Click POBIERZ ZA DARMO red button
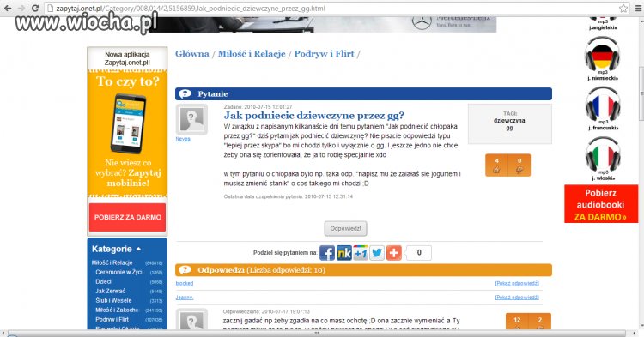 (x=128, y=217)
